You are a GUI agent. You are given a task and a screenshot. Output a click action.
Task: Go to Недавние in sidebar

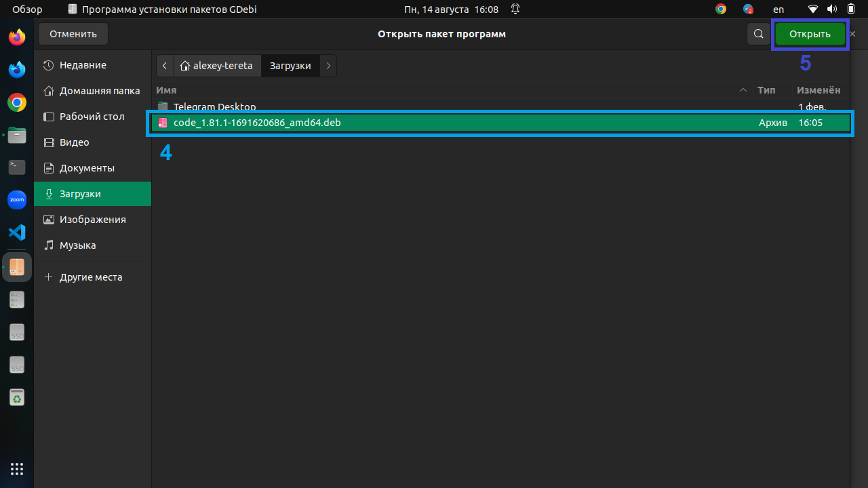pos(92,65)
